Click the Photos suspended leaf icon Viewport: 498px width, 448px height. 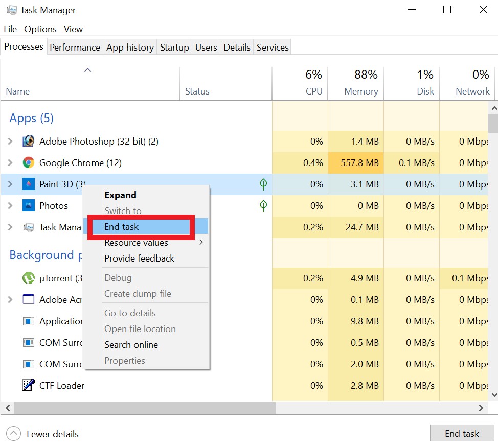263,205
